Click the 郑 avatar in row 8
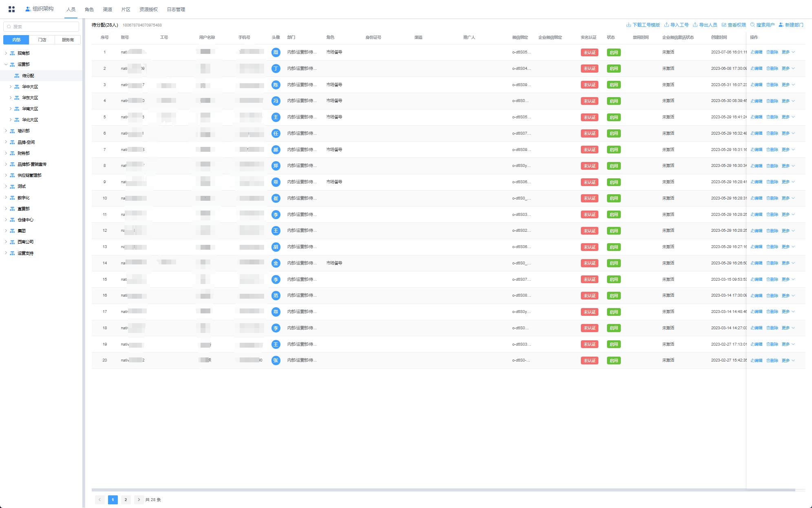This screenshot has width=812, height=508. [x=276, y=166]
